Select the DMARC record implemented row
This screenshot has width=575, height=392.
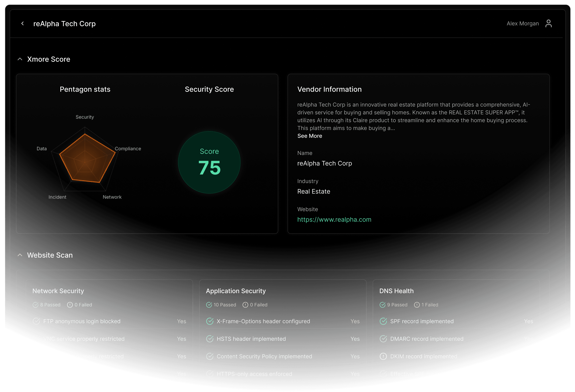coord(456,339)
